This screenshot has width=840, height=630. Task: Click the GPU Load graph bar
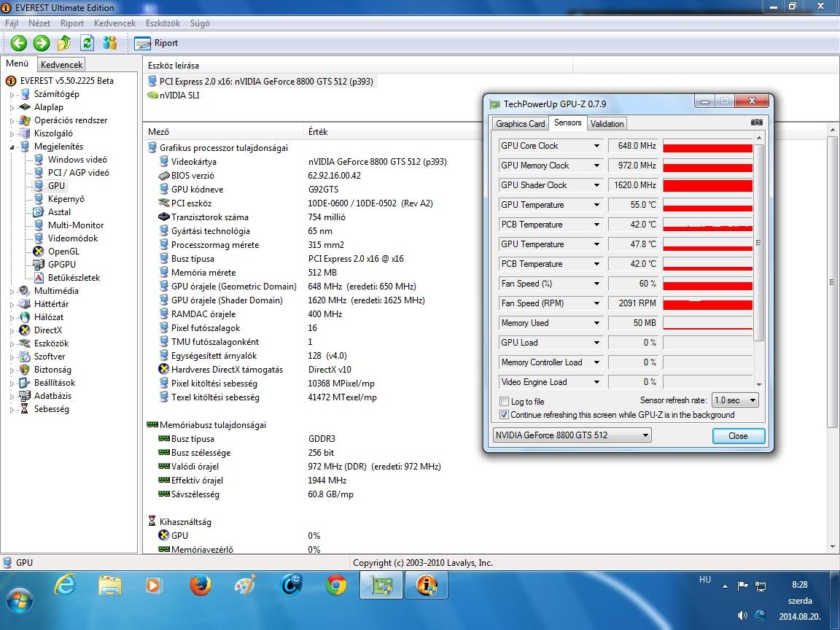click(x=708, y=342)
